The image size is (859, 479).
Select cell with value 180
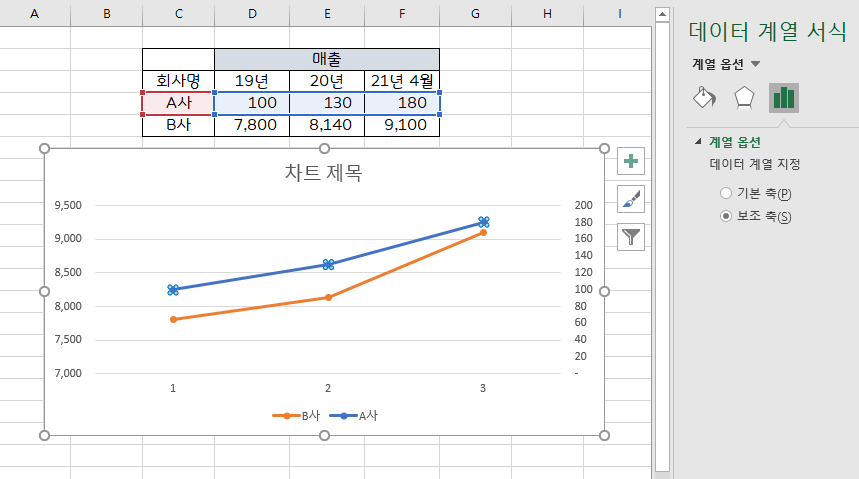tap(402, 103)
